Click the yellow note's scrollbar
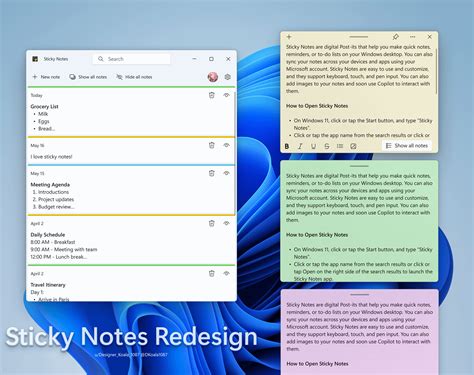The image size is (474, 375). point(436,71)
